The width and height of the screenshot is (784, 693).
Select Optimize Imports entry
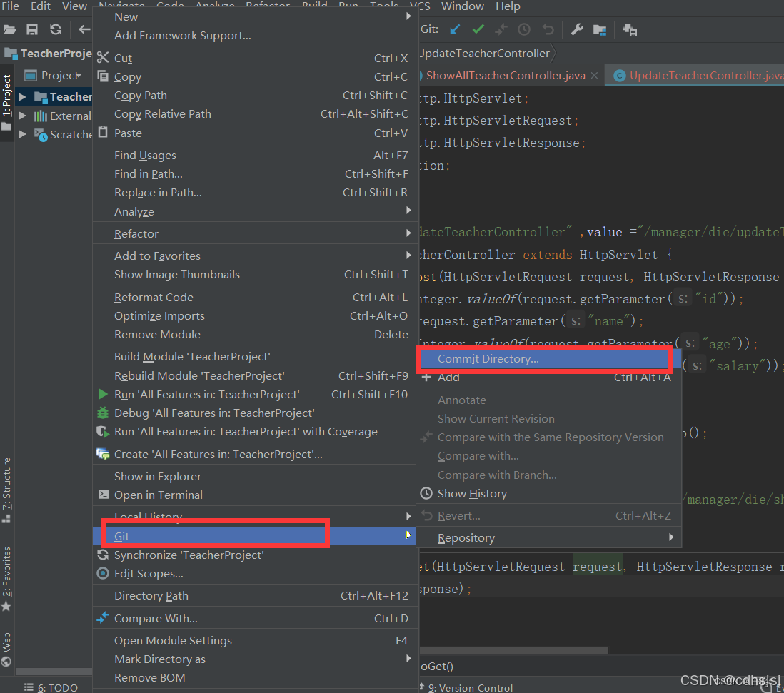click(x=255, y=315)
